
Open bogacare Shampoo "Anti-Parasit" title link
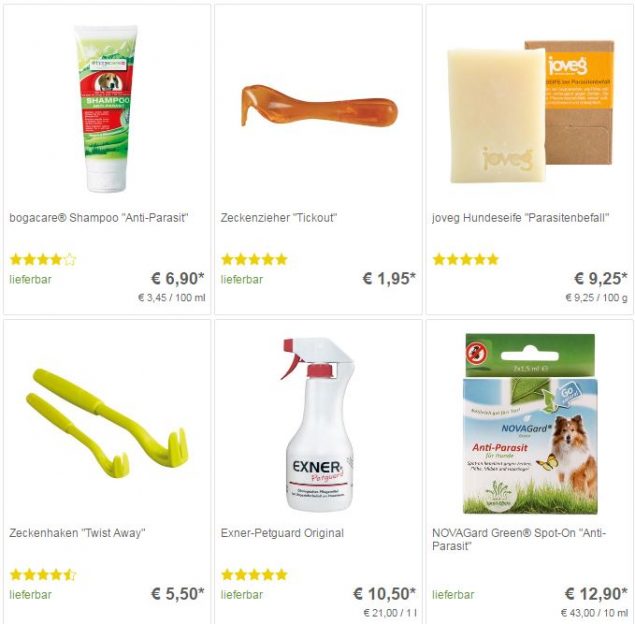99,218
